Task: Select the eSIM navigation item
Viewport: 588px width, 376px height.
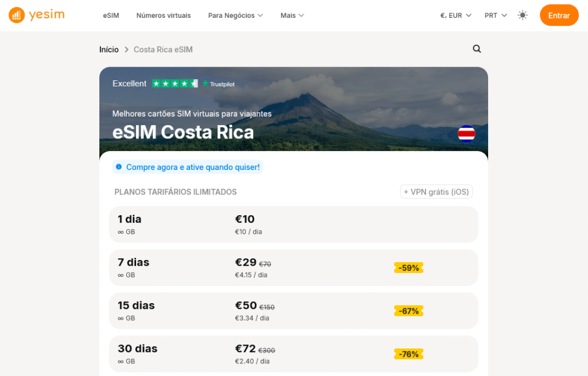Action: pyautogui.click(x=111, y=15)
